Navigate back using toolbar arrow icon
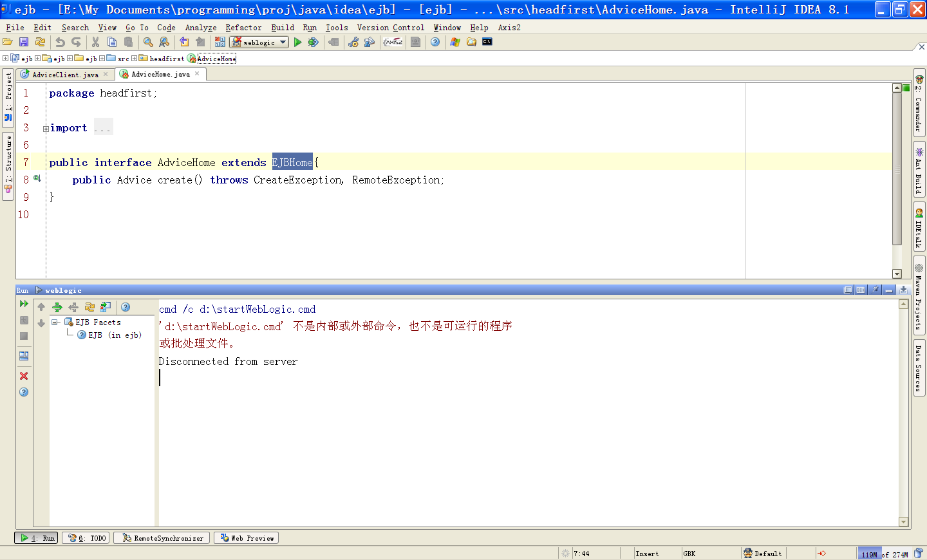Image resolution: width=927 pixels, height=560 pixels. 184,42
